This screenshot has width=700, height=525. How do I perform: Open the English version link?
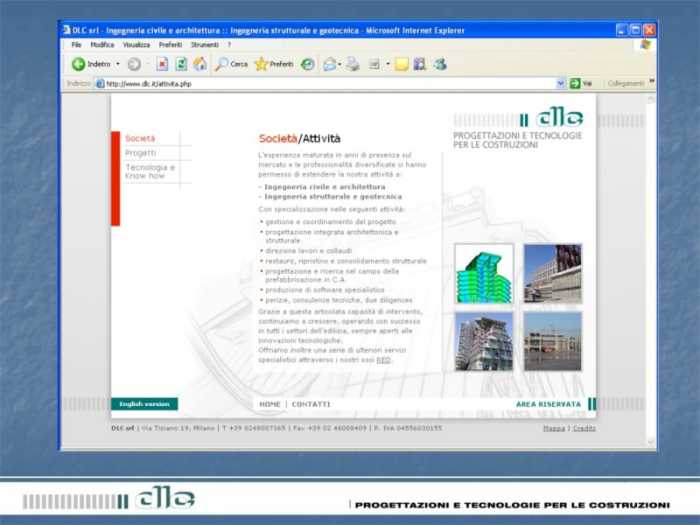coord(144,404)
